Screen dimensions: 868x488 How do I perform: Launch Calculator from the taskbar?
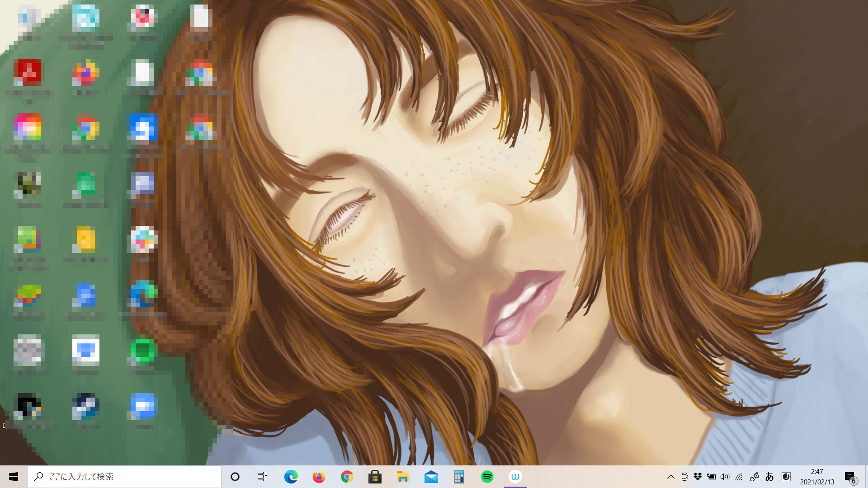(x=459, y=477)
